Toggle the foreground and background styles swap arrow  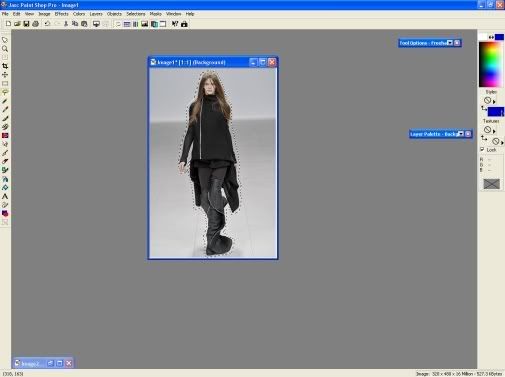coord(484,108)
